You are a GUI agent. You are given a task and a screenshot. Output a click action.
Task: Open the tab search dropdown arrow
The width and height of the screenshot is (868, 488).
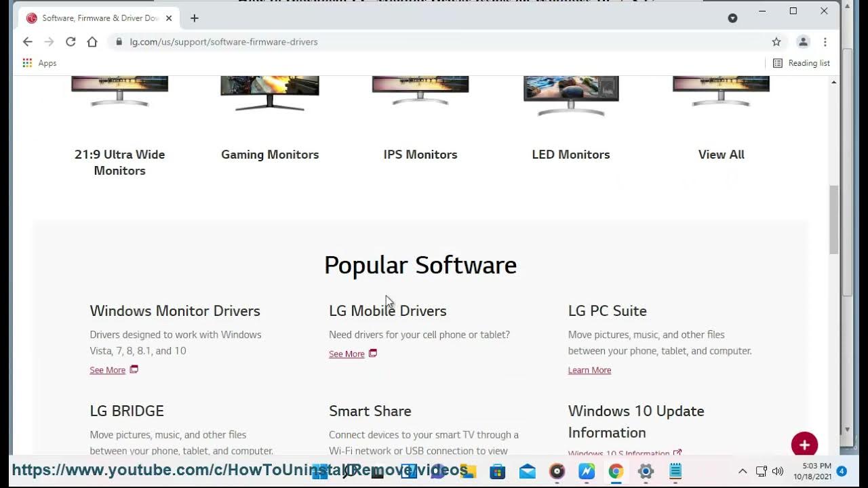(732, 18)
